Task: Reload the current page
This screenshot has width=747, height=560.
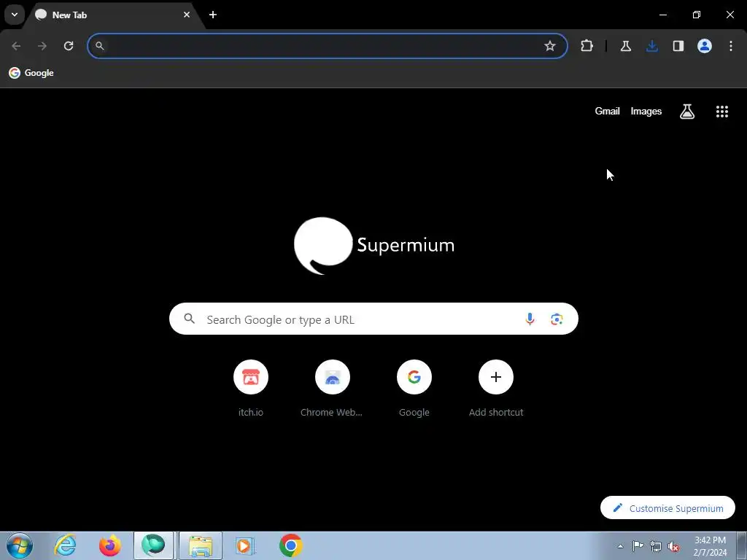Action: (x=69, y=46)
